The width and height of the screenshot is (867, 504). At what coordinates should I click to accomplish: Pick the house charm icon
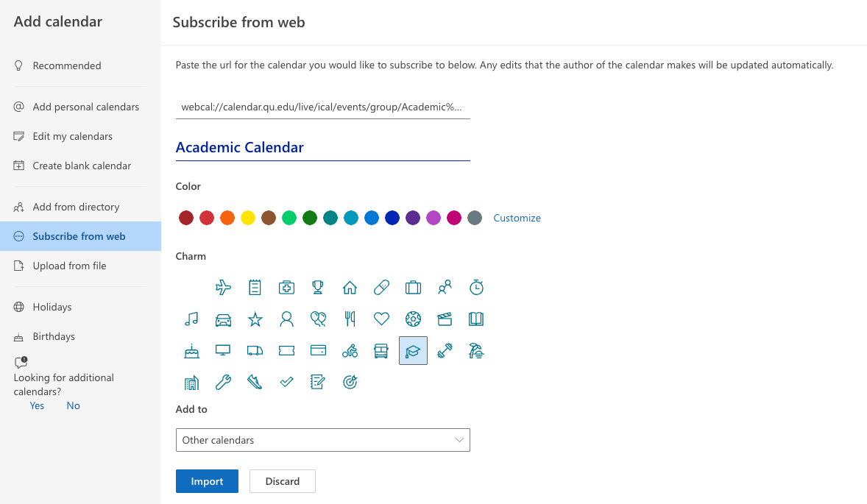[350, 287]
